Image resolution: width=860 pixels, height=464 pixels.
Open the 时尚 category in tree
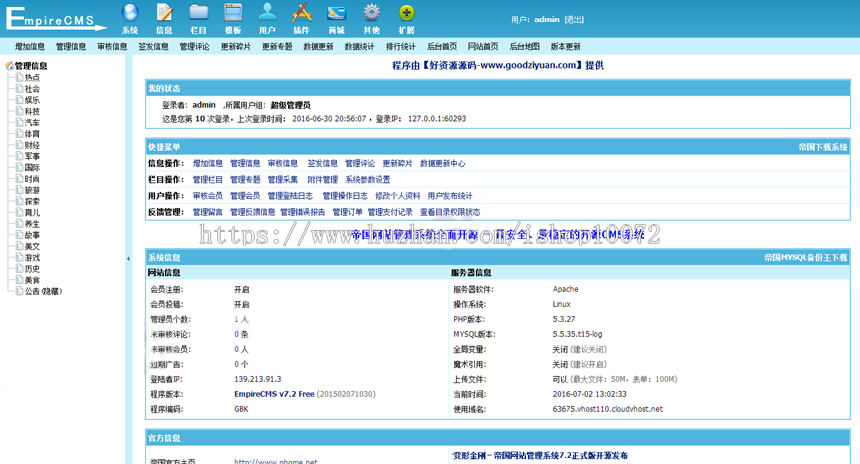click(x=32, y=179)
